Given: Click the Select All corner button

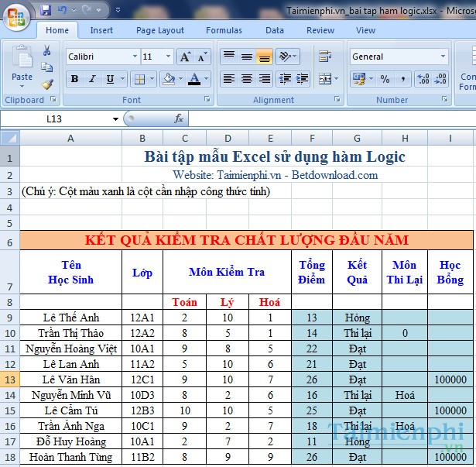Looking at the screenshot, I should pos(10,138).
